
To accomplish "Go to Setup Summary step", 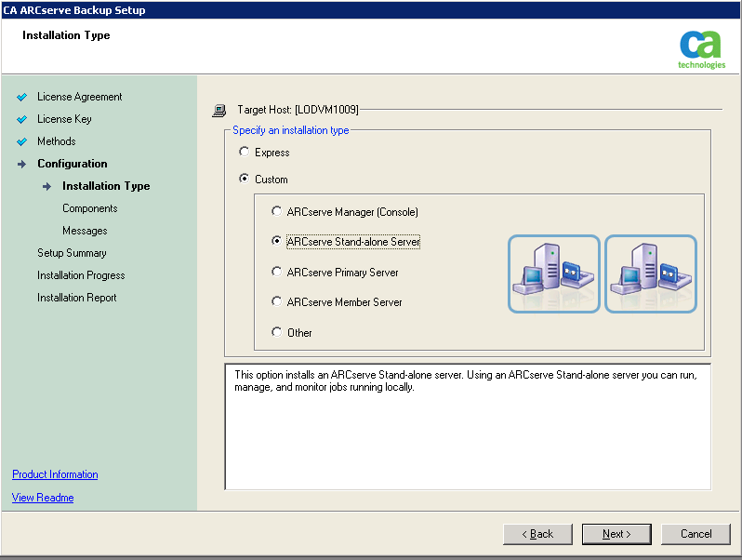I will click(x=72, y=253).
